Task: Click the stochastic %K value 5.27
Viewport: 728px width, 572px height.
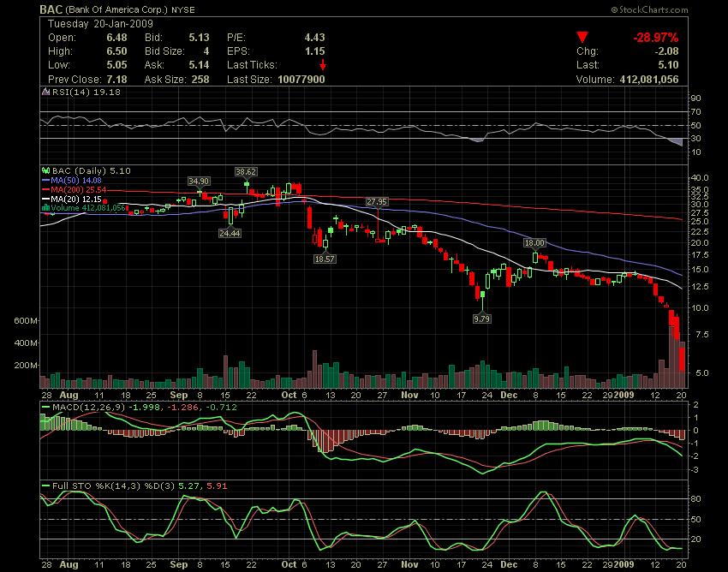Action: click(188, 486)
